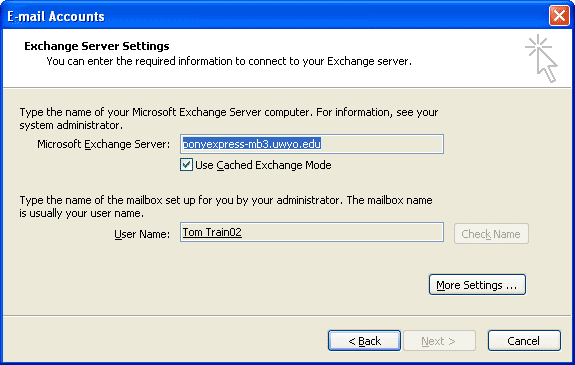Image resolution: width=575 pixels, height=365 pixels.
Task: Go back with the Back button
Action: [364, 341]
